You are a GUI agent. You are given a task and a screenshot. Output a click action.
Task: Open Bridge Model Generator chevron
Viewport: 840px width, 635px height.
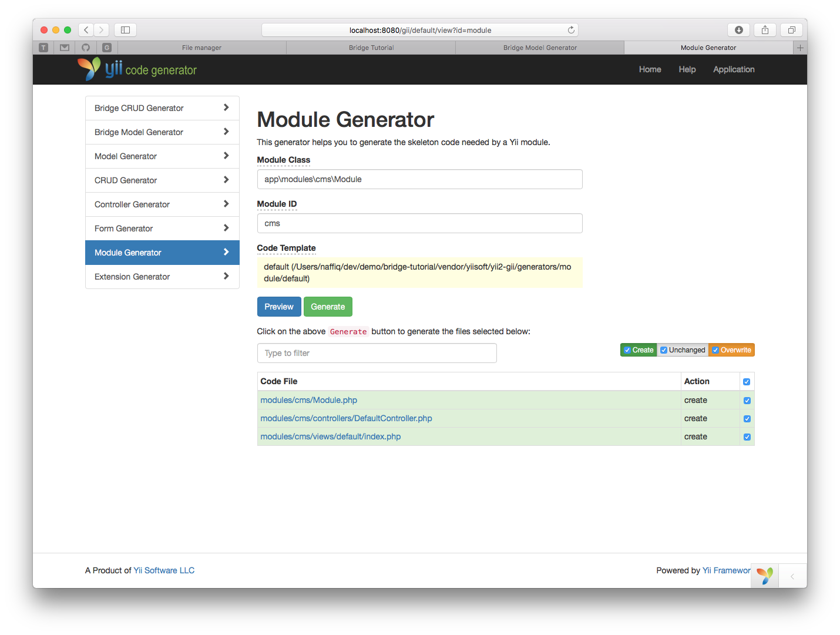pyautogui.click(x=226, y=132)
